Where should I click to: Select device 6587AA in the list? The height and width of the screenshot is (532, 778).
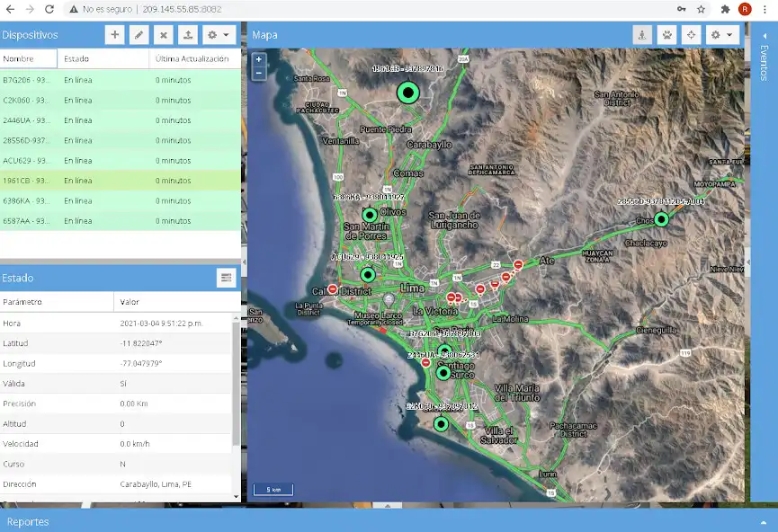121,221
